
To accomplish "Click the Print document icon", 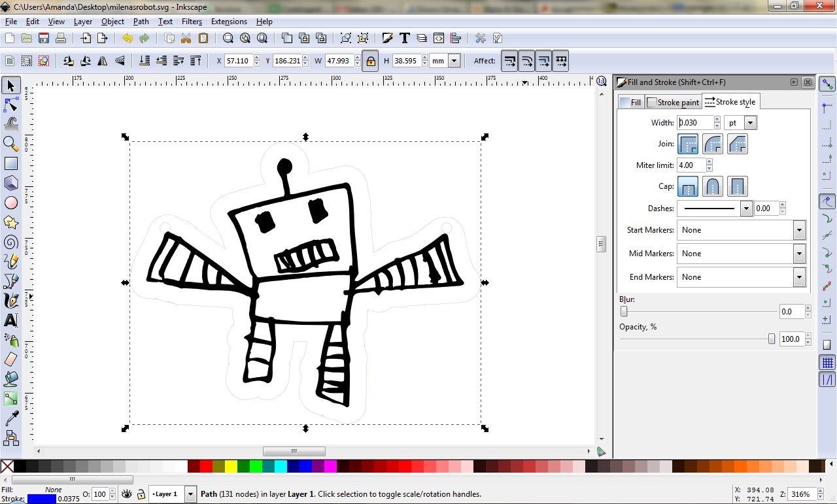I will tap(61, 39).
